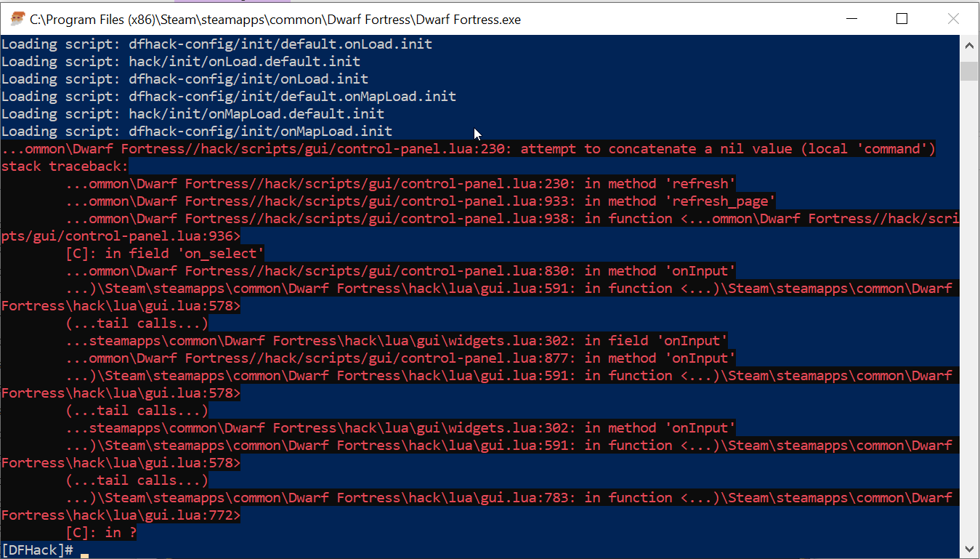The height and width of the screenshot is (559, 980).
Task: Select the 'Loading script: onMapLoad.init' line
Action: click(196, 131)
